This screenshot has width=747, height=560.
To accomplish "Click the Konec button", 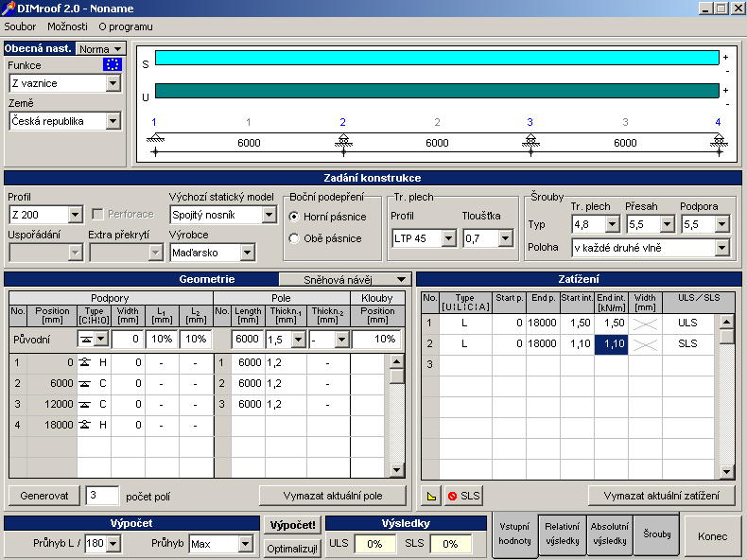I will click(x=712, y=536).
